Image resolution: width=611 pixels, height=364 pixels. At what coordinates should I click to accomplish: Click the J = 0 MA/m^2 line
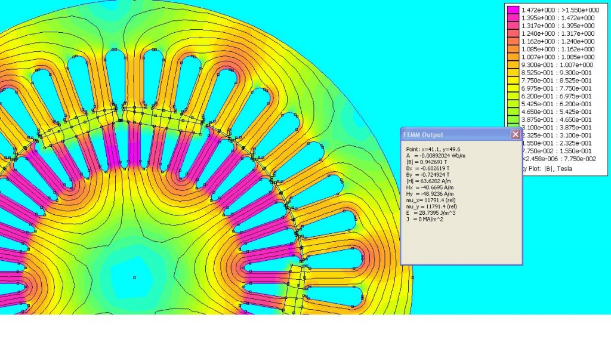(425, 220)
